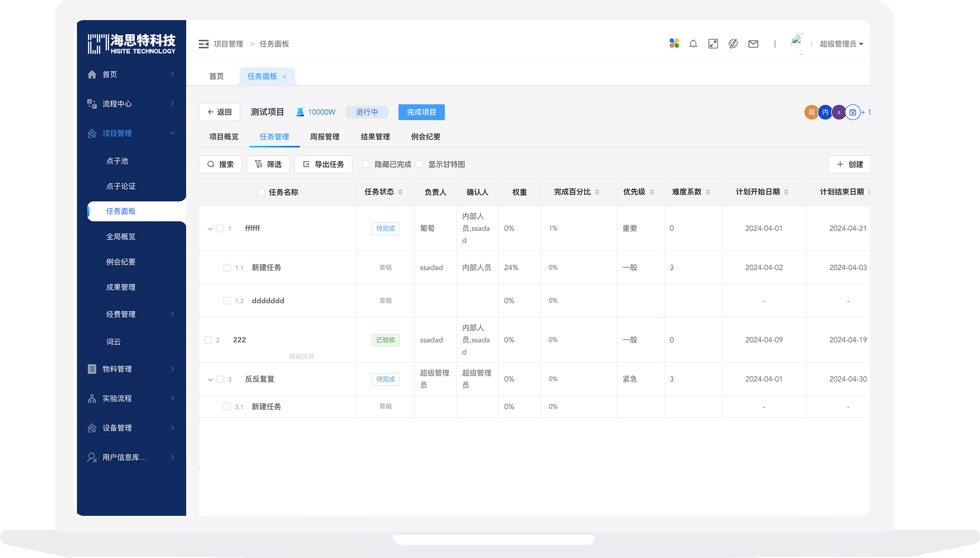
Task: Open the notification bell
Action: point(693,44)
